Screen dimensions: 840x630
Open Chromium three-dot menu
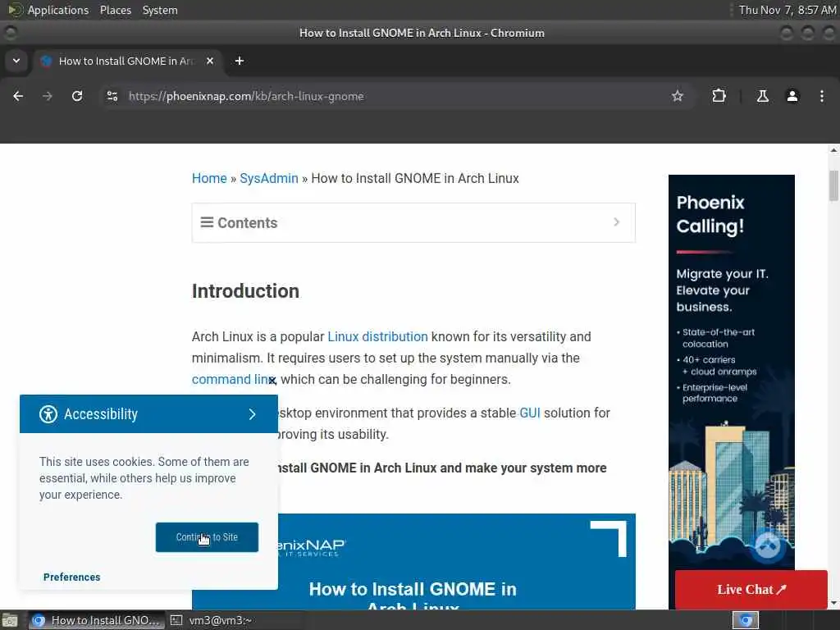click(x=822, y=96)
